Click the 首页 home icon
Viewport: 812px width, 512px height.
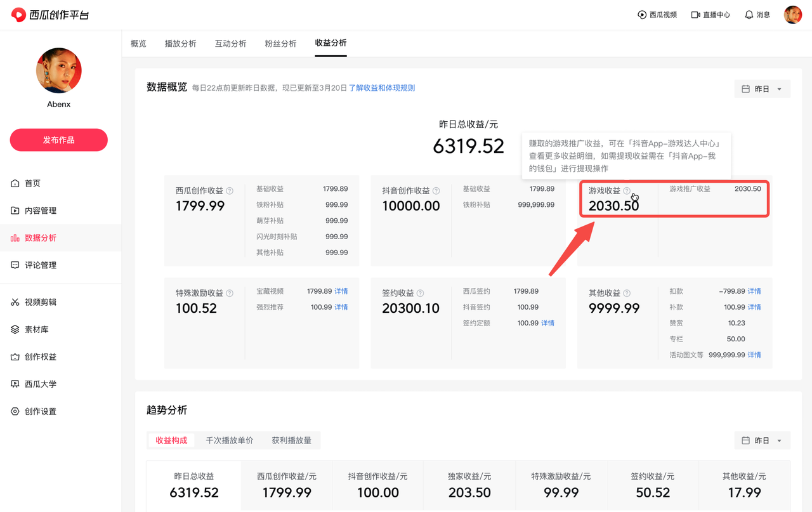click(x=15, y=183)
